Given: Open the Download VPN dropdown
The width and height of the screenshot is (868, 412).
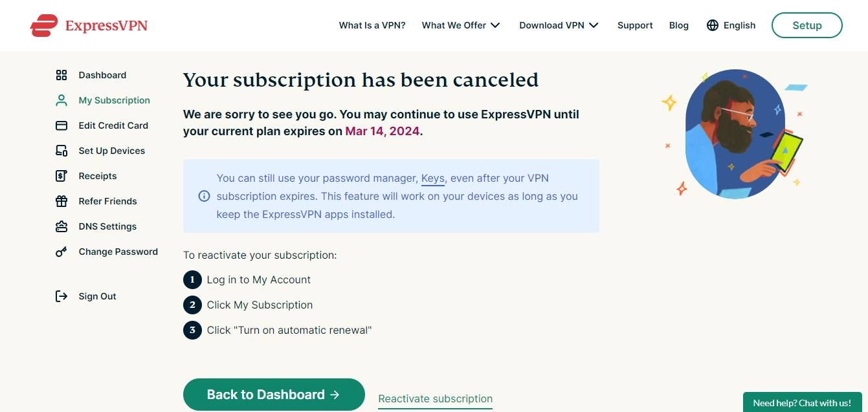Looking at the screenshot, I should coord(559,25).
